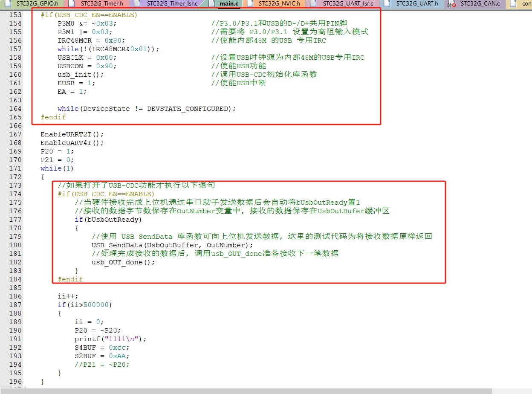The width and height of the screenshot is (532, 394).
Task: Click the printf("1111\n"); line
Action: (x=110, y=339)
